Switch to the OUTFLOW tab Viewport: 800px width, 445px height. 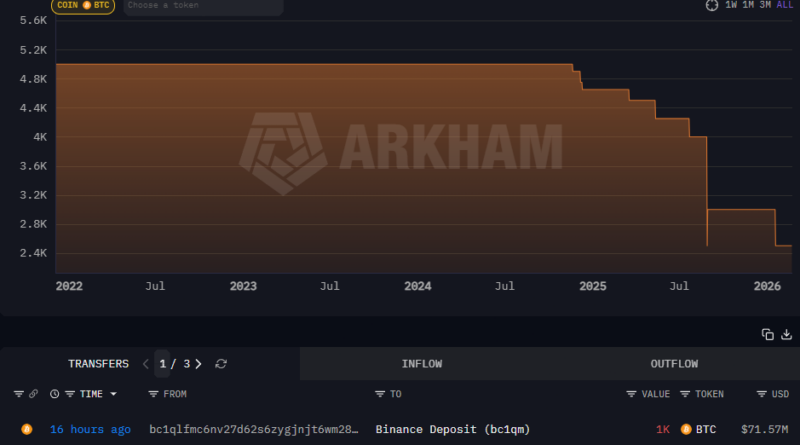(673, 364)
